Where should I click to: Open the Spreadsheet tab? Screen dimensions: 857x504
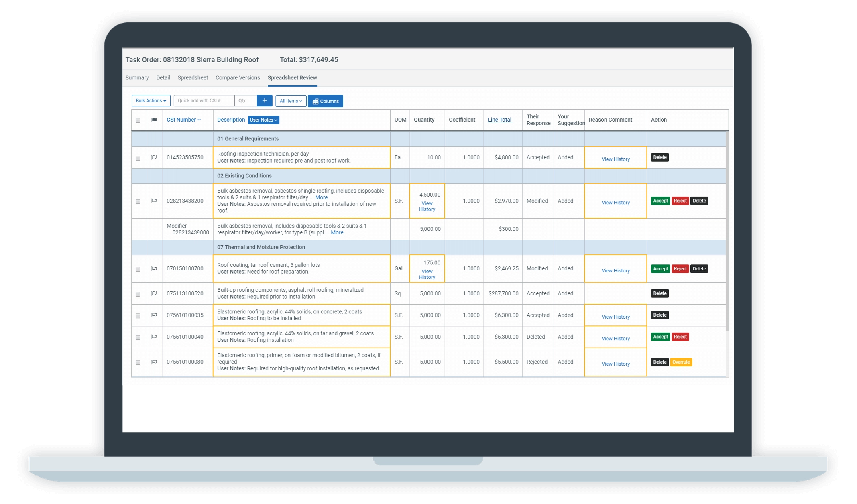193,78
